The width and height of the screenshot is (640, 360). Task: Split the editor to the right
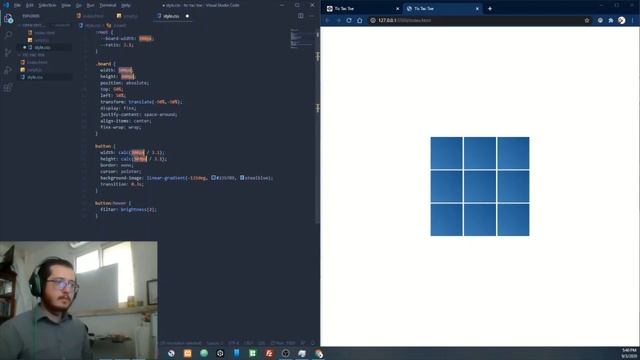point(301,16)
